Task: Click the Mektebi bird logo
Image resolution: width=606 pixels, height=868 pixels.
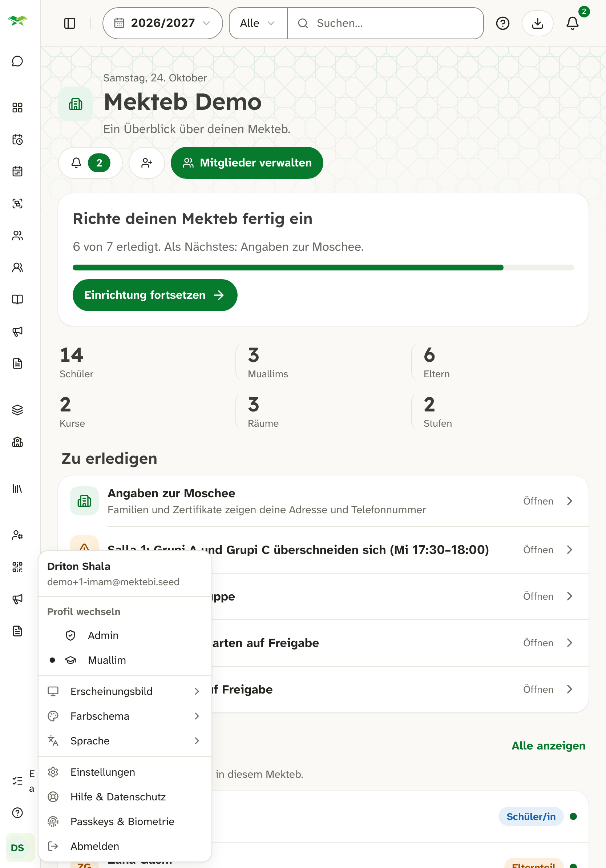Action: click(x=17, y=20)
